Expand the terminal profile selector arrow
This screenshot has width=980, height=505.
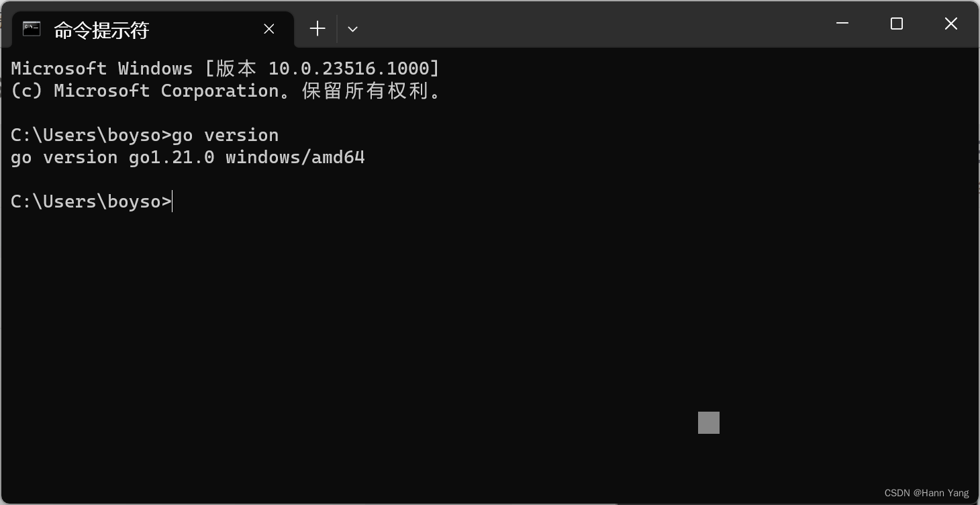(352, 29)
